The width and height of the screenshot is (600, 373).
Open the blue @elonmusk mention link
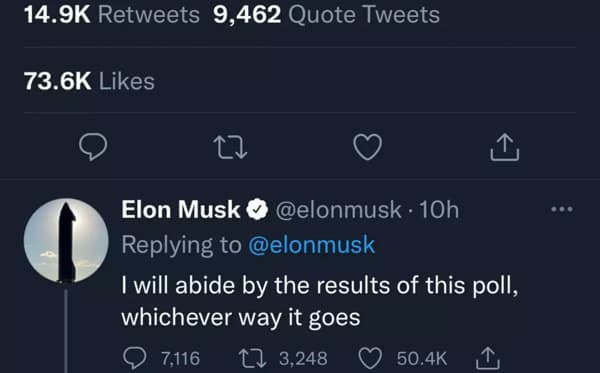tap(311, 245)
